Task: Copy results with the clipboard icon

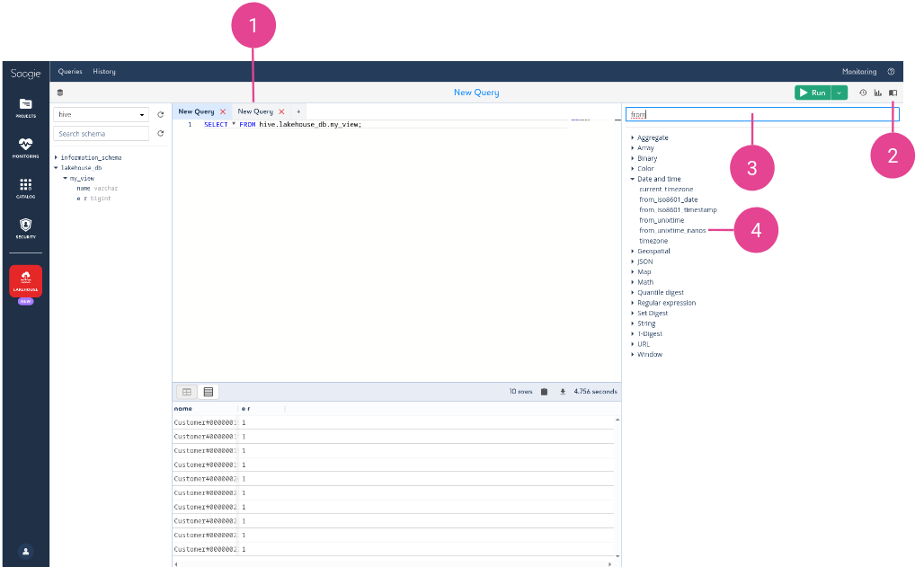Action: tap(544, 392)
